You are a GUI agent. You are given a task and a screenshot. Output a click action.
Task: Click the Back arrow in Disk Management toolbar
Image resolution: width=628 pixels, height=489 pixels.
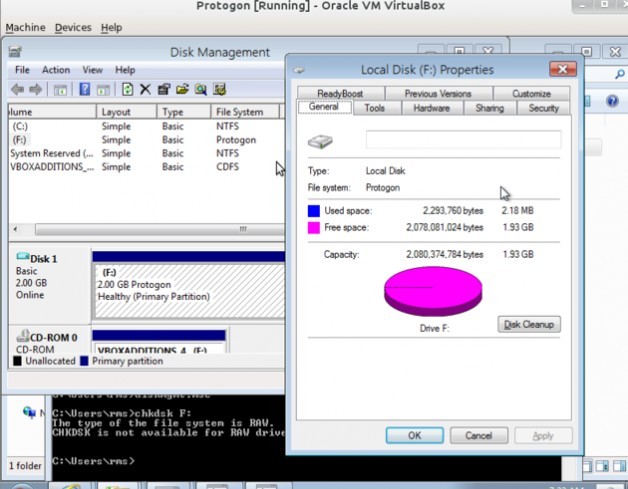click(17, 89)
